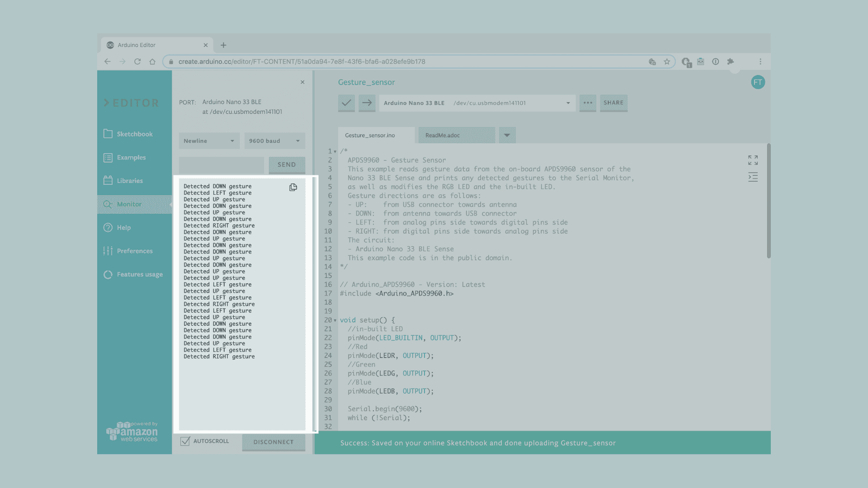The image size is (868, 488).
Task: Open the Newline line-ending dropdown
Action: (x=209, y=141)
